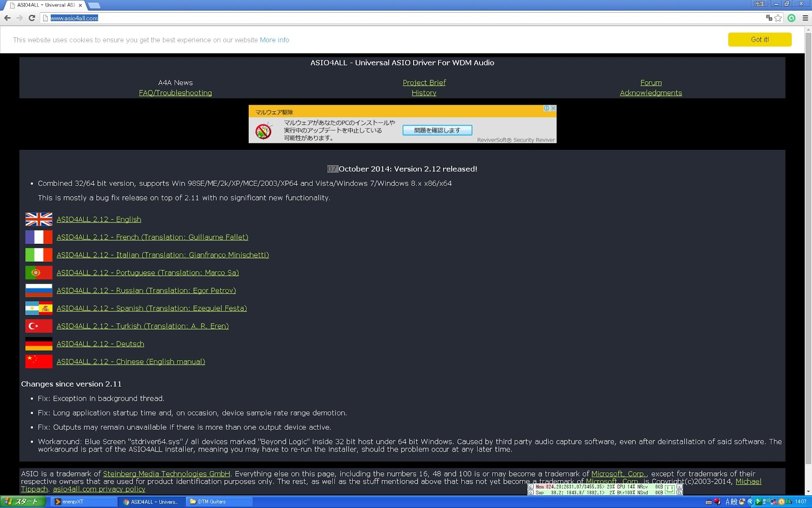This screenshot has width=812, height=508.
Task: Open the Chrome hamburger menu
Action: pyautogui.click(x=805, y=18)
